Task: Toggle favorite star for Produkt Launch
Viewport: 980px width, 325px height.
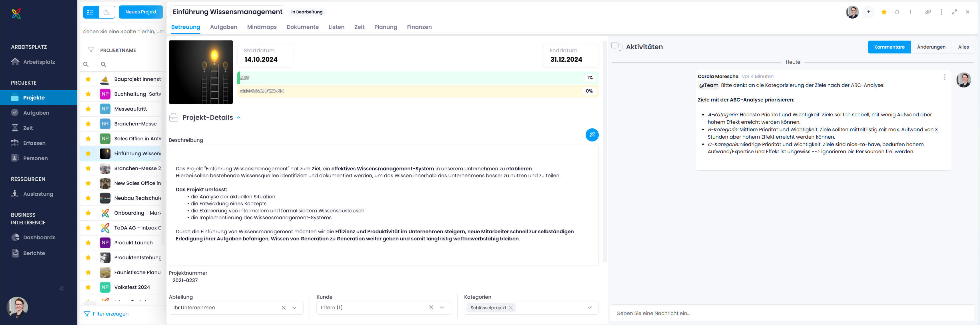Action: 88,243
